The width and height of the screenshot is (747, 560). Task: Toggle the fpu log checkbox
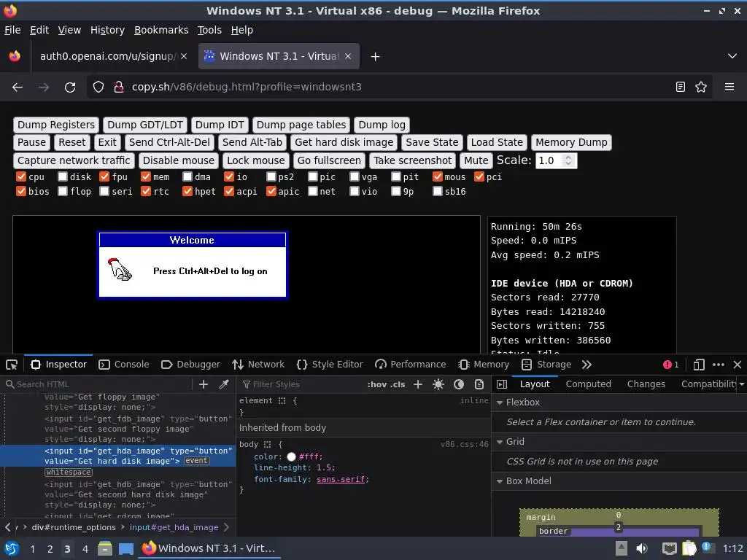point(104,176)
